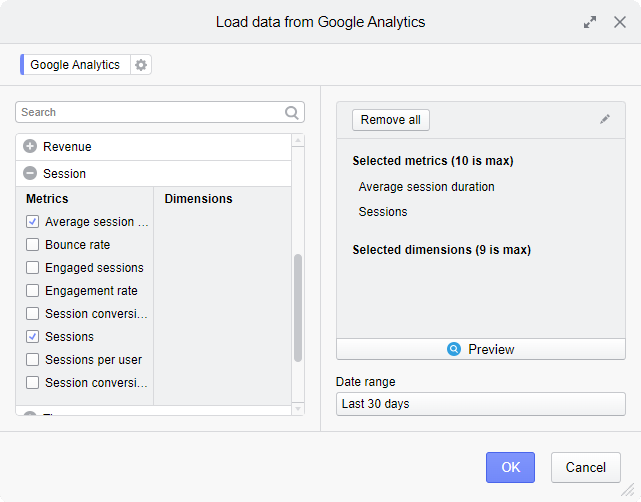Image resolution: width=641 pixels, height=502 pixels.
Task: Expand the Revenue category
Action: tap(30, 146)
